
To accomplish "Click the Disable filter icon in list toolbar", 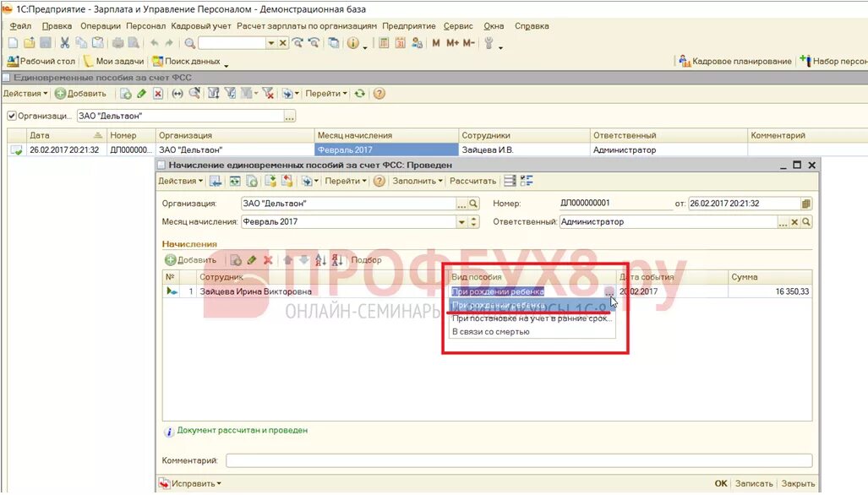I will [x=268, y=94].
